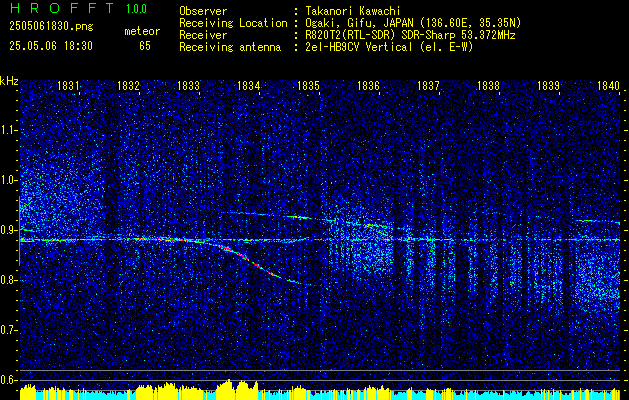Viewport: 629px width, 400px height.
Task: Click the version number 1.0.0
Action: (136, 9)
